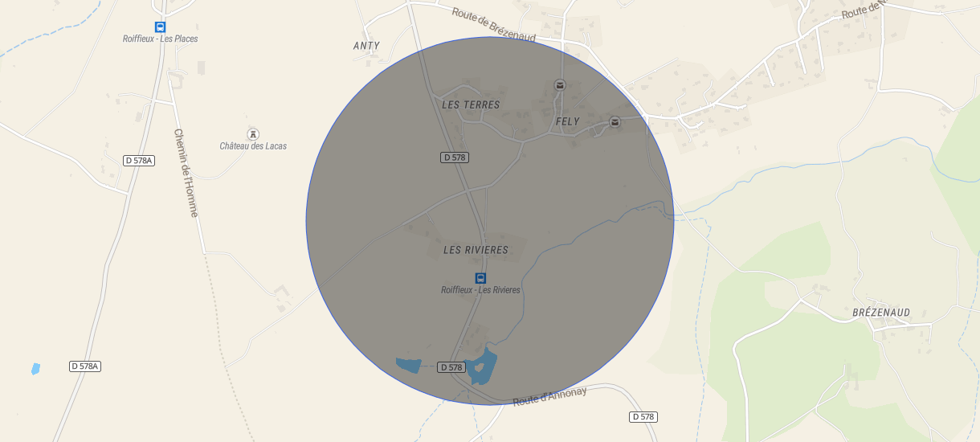Image resolution: width=980 pixels, height=442 pixels.
Task: Select the Roiffieux - Les Rivieres bus stop icon
Action: pos(480,278)
